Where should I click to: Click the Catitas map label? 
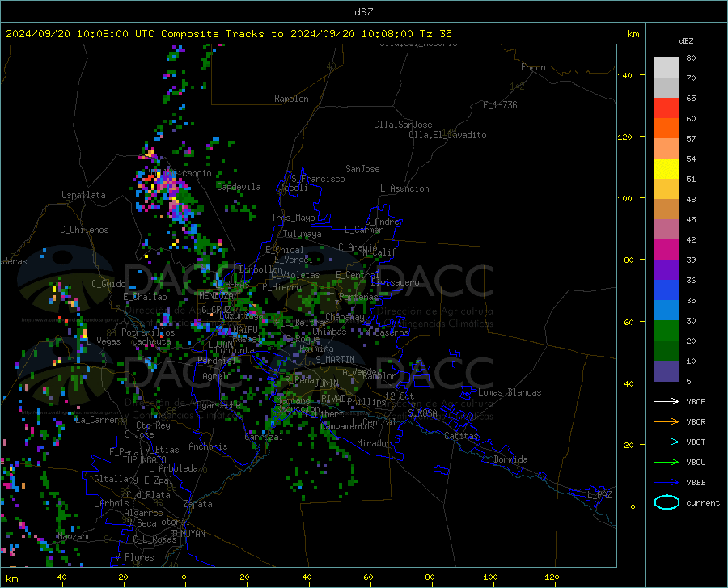coord(462,436)
